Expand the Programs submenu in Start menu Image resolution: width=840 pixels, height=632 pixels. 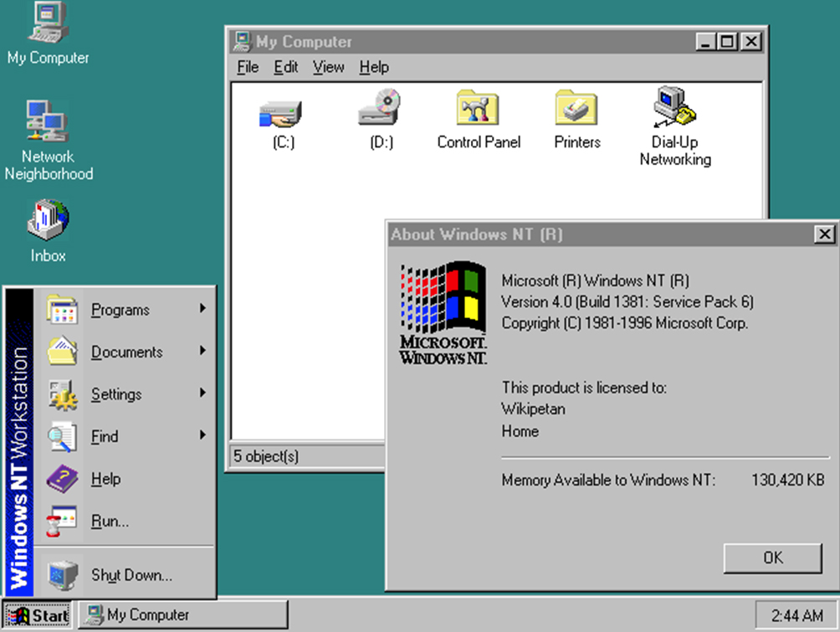click(125, 309)
